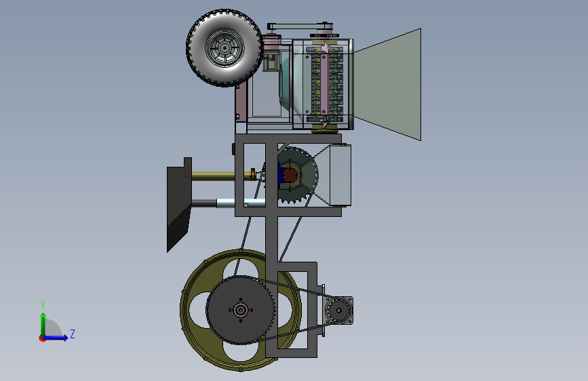Select the brass upper rod behind blade
588x381 pixels.
click(221, 176)
